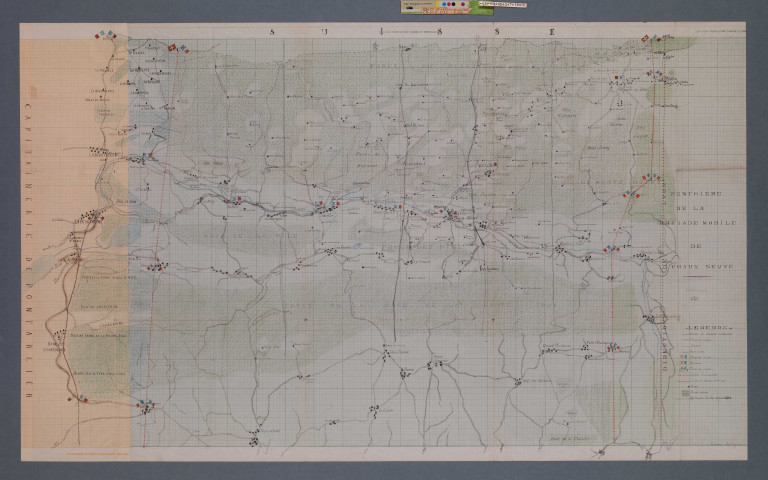This screenshot has width=768, height=480.
Task: Click the BRIGADE MOBILE title line
Action: pyautogui.click(x=698, y=223)
